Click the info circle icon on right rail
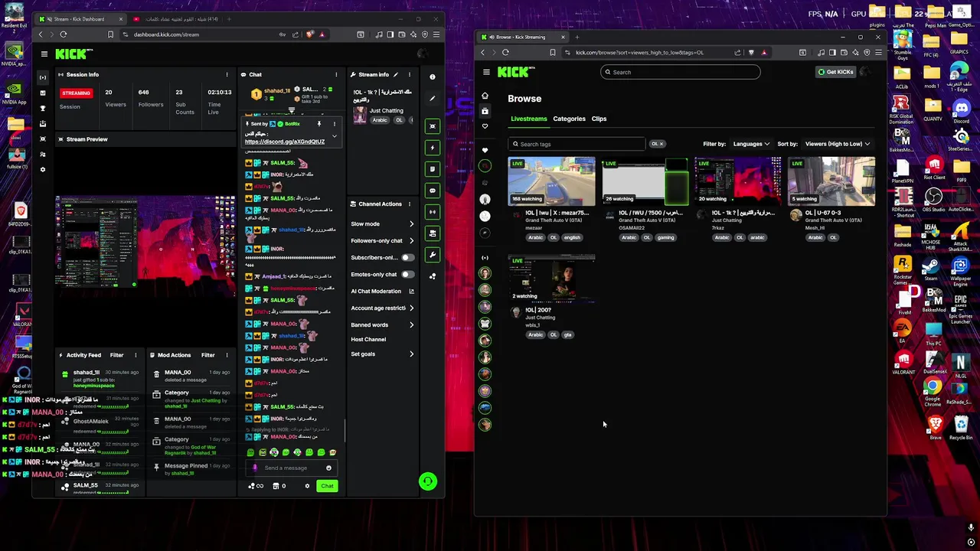Viewport: 980px width, 551px height. (433, 77)
